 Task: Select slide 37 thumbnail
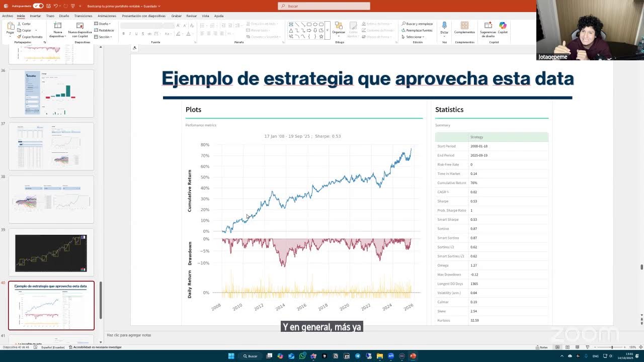[x=51, y=146]
